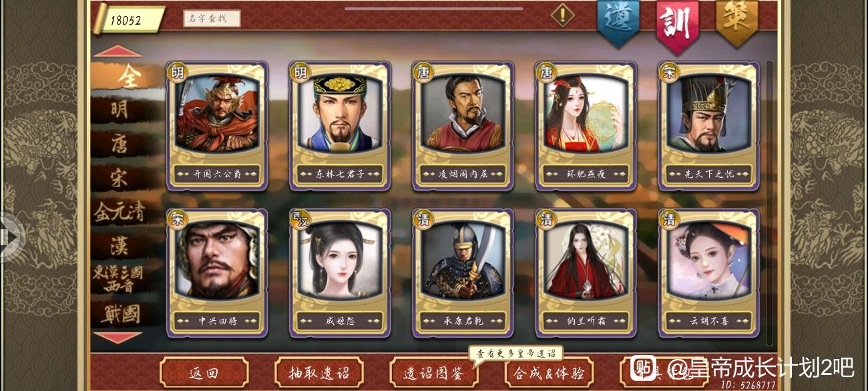Image resolution: width=868 pixels, height=391 pixels.
Task: Select the 戰國 category tab
Action: 120,313
